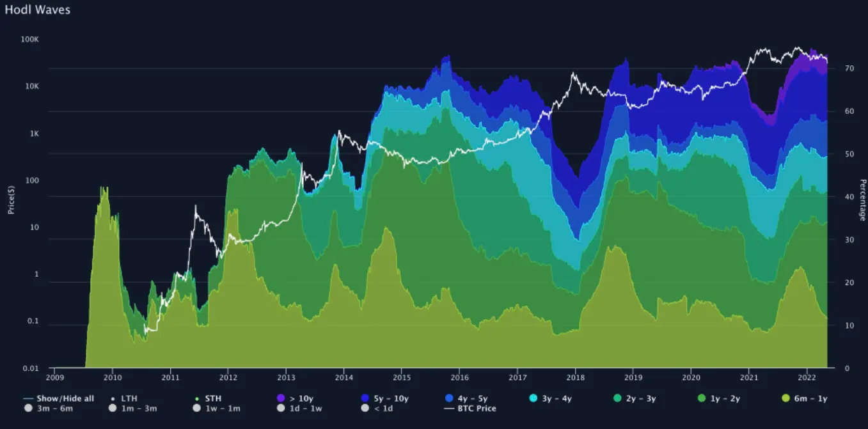Select the 1m – 3m legend dot

pos(113,408)
